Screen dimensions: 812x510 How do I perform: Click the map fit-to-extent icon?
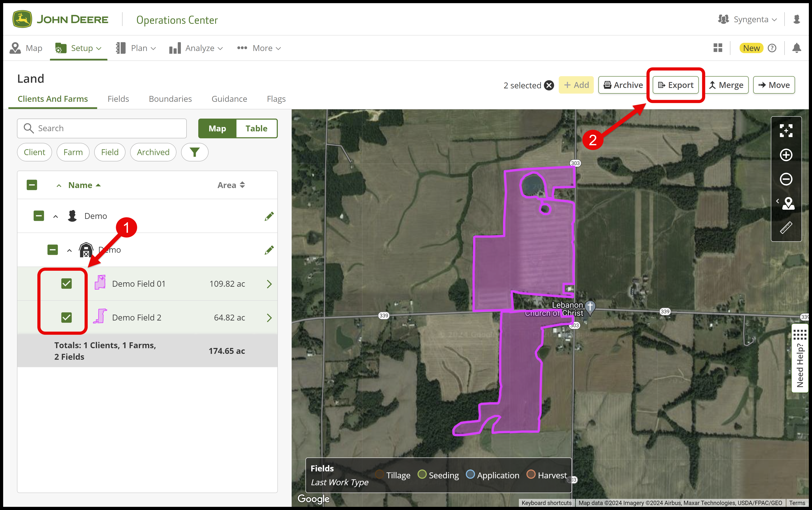click(786, 131)
